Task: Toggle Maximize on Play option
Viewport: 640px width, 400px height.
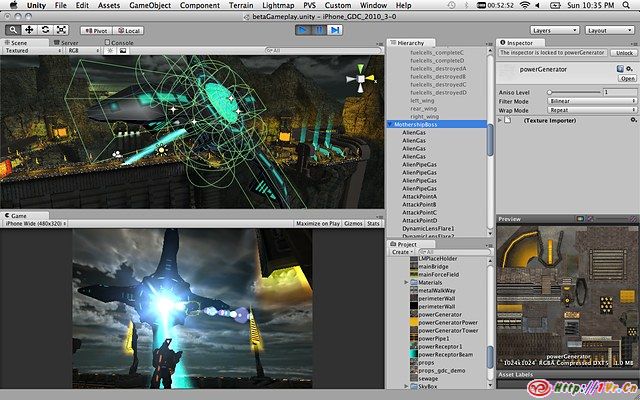Action: [318, 223]
